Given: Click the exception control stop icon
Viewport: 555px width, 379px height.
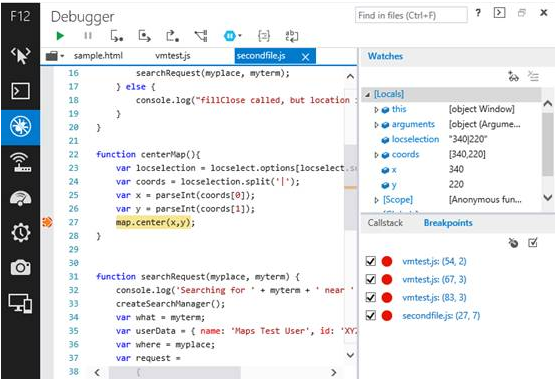Looking at the screenshot, I should pos(229,36).
